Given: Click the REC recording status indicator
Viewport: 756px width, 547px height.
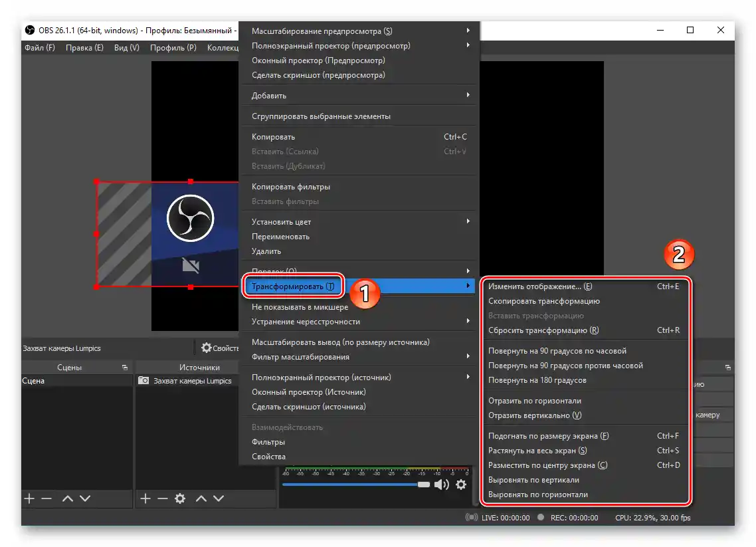Looking at the screenshot, I should [541, 517].
